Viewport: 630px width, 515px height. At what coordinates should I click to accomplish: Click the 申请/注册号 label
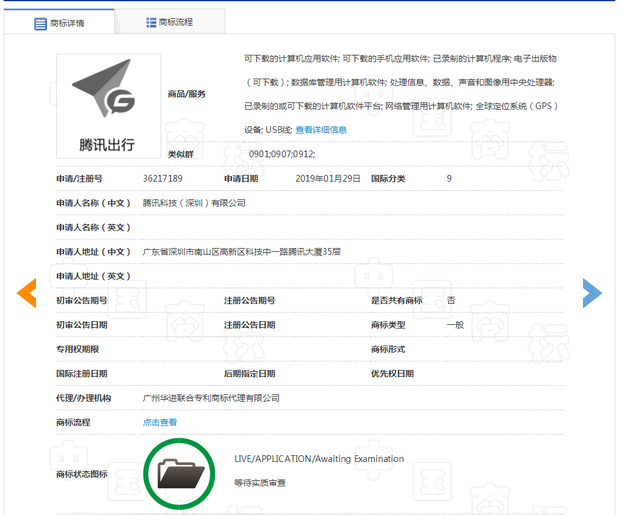pos(79,179)
